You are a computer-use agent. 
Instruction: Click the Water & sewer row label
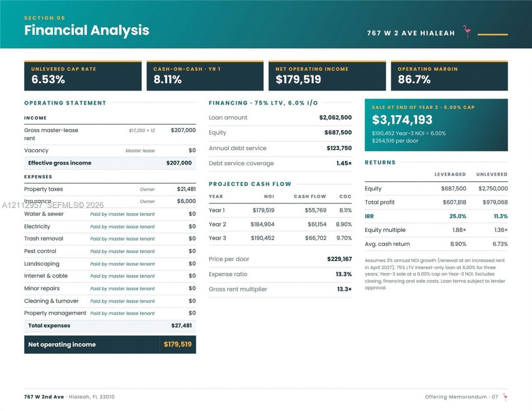44,214
